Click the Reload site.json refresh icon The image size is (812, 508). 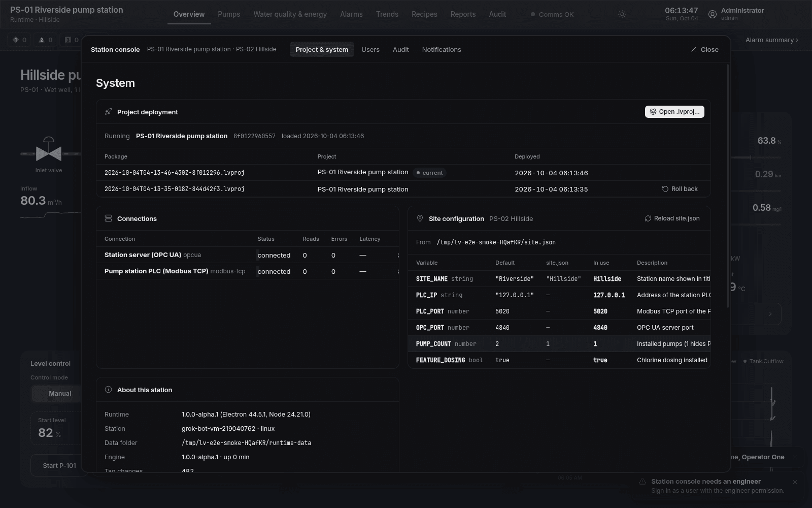[x=648, y=218]
